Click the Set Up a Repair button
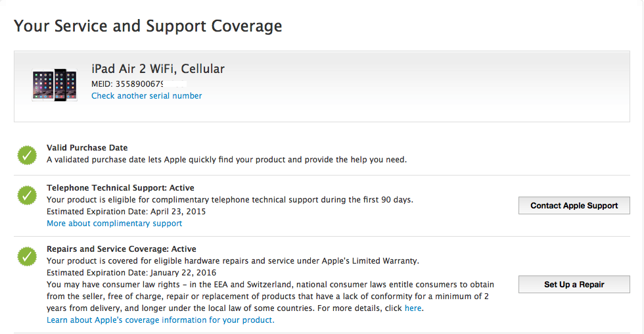 click(x=574, y=284)
